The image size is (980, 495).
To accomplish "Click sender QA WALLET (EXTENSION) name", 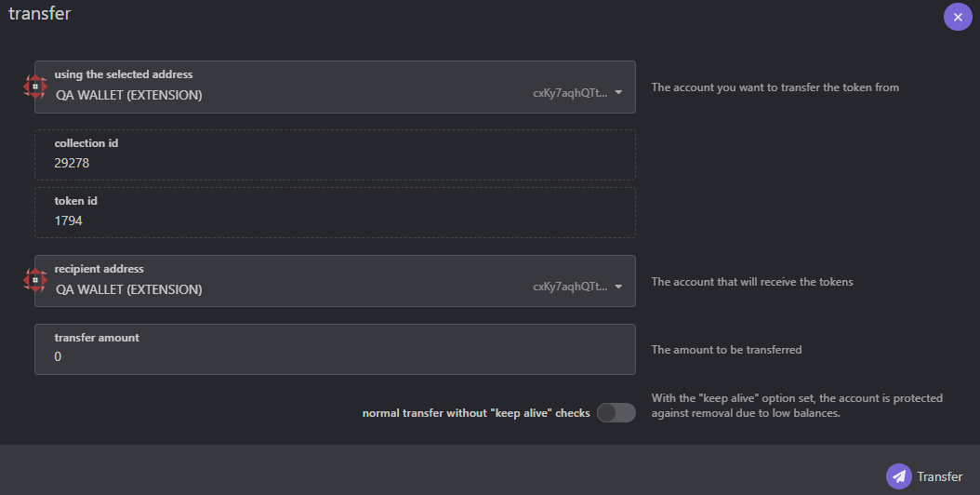I will 128,95.
